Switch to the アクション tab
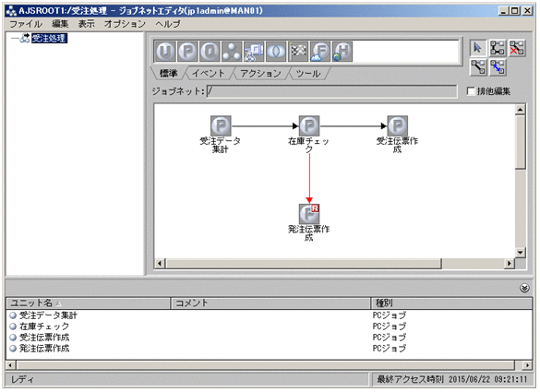 point(260,73)
